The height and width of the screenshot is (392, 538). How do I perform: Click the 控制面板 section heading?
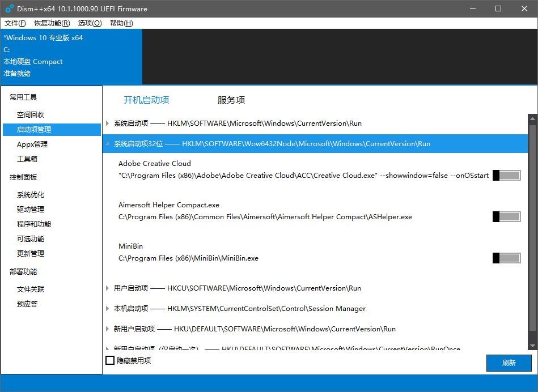pos(23,177)
